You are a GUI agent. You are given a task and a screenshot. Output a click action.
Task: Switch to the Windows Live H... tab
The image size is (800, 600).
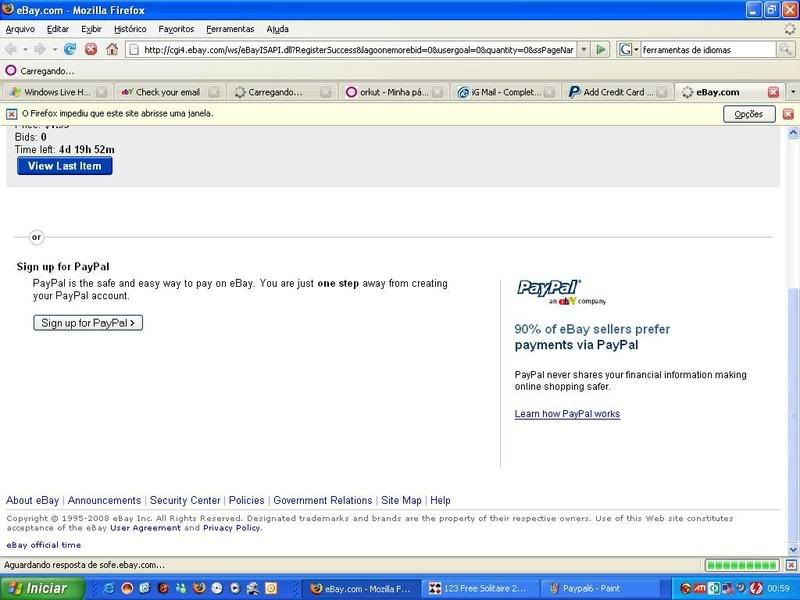click(x=57, y=92)
